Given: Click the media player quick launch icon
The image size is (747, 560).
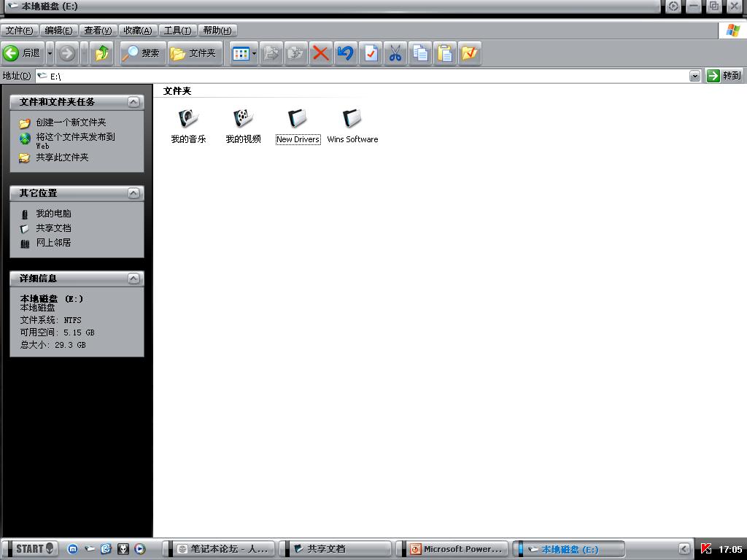Looking at the screenshot, I should coord(139,549).
